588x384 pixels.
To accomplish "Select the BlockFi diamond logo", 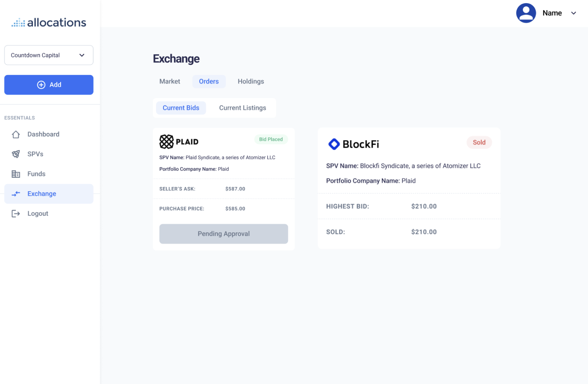I will [x=334, y=144].
